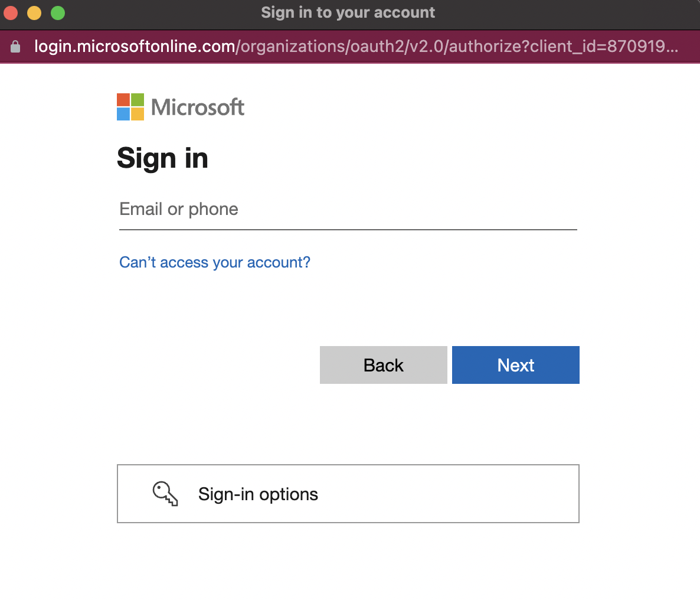
Task: Click the Email or phone input field
Action: tap(347, 210)
